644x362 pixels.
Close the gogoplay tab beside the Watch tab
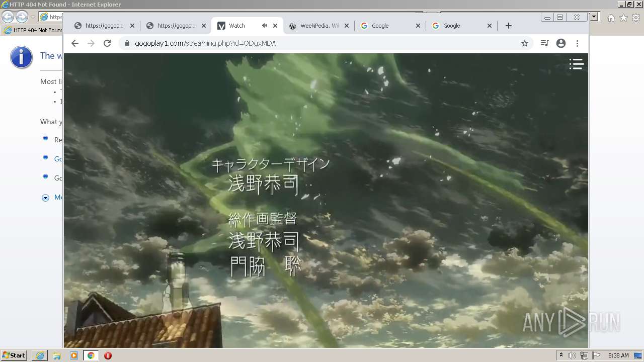click(204, 26)
